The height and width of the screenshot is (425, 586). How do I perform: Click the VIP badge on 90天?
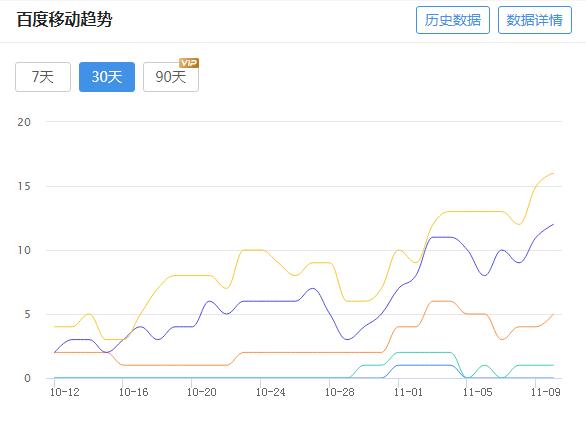(x=189, y=63)
